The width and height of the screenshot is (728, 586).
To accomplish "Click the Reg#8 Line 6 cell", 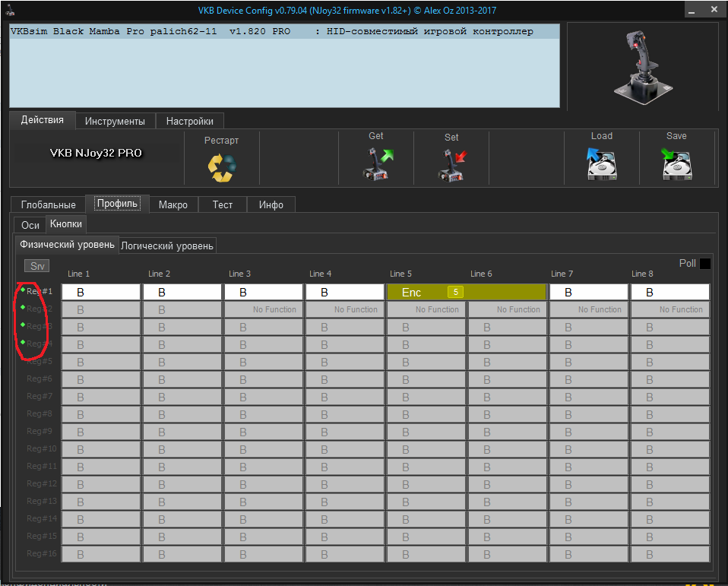I will (x=508, y=415).
